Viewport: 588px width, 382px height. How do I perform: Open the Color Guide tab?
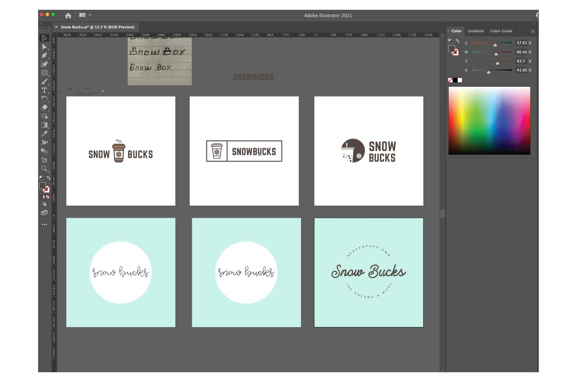(501, 31)
